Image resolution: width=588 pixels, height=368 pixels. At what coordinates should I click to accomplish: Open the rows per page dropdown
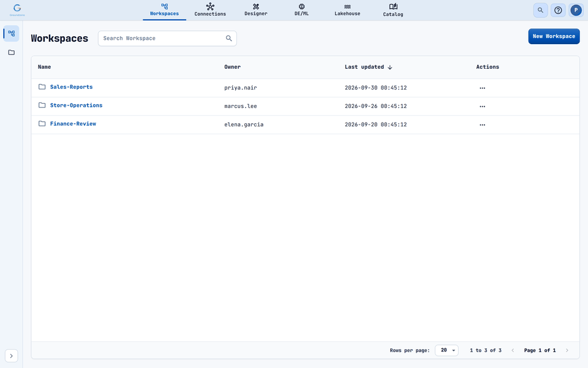point(447,350)
